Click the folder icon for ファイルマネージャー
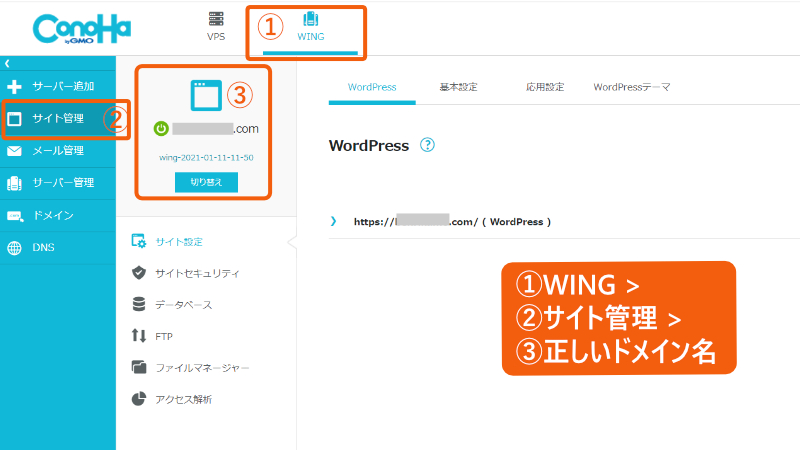The height and width of the screenshot is (450, 800). (139, 367)
